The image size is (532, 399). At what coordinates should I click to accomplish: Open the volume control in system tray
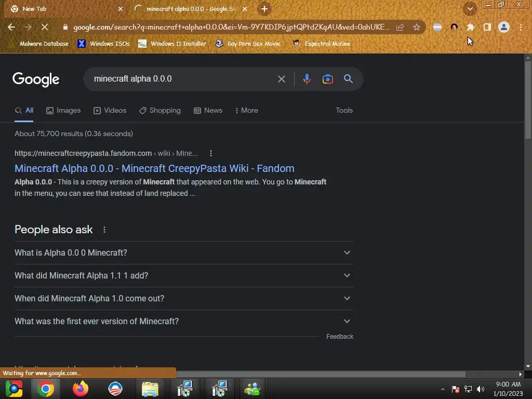(481, 389)
